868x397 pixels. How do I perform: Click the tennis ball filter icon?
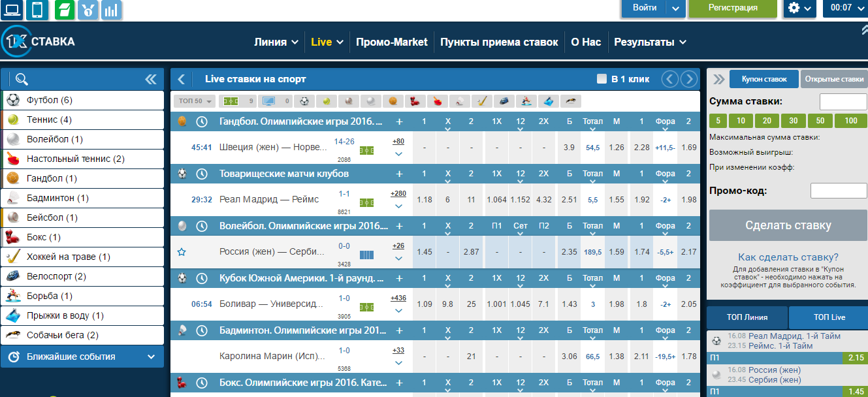coord(326,101)
